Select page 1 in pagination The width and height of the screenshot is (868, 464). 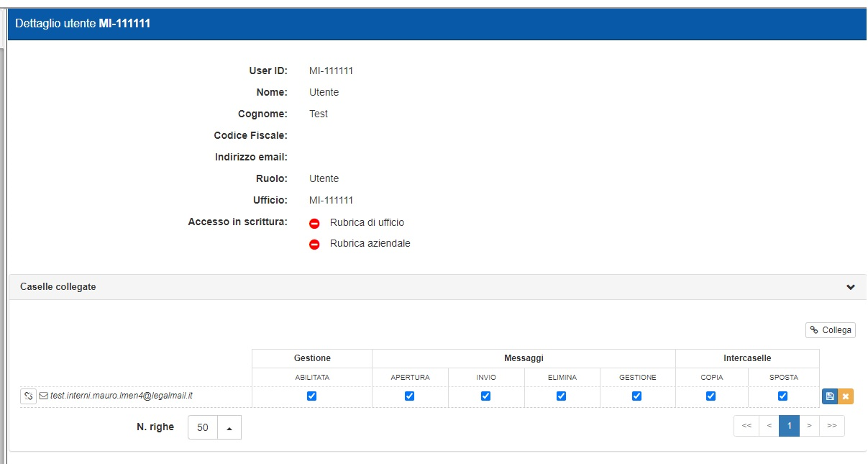(x=789, y=426)
